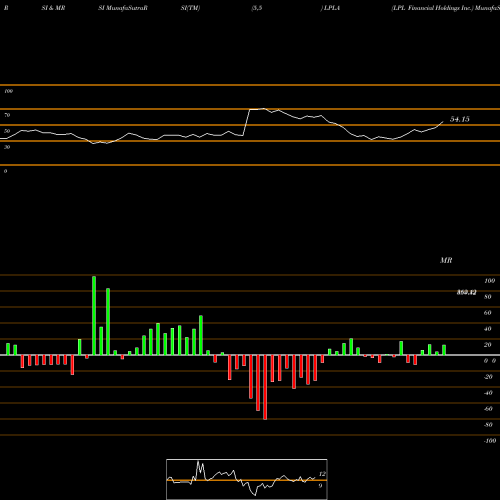Click the MR axis label -100
500x500 pixels.
[x=490, y=441]
